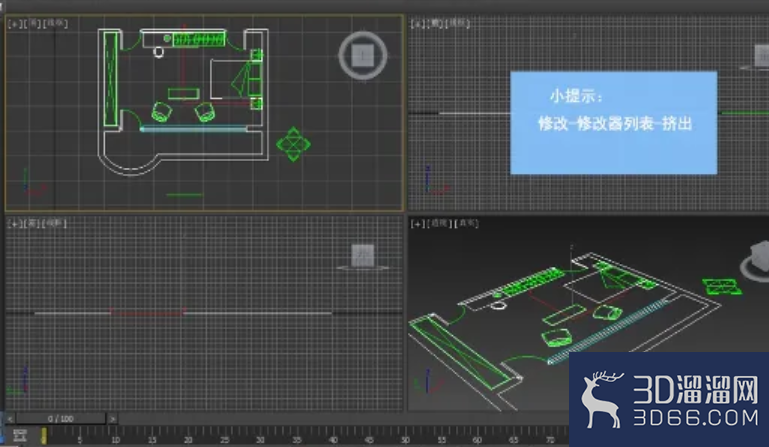Open the Left viewport [+] general menu

15,223
